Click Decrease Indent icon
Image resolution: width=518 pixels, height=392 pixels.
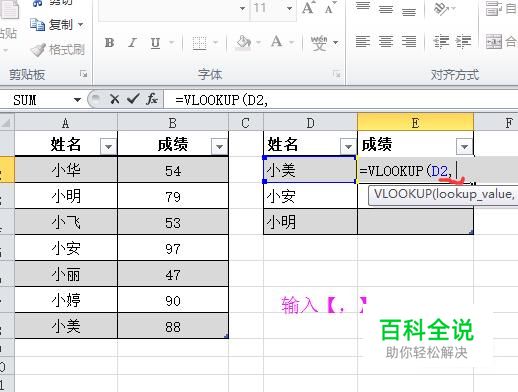(x=441, y=42)
